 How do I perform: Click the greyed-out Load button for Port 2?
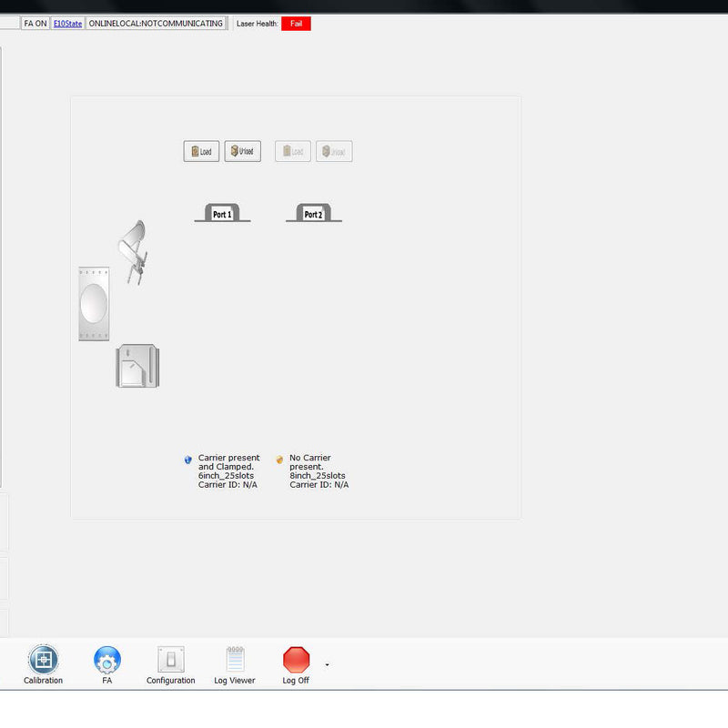click(293, 151)
